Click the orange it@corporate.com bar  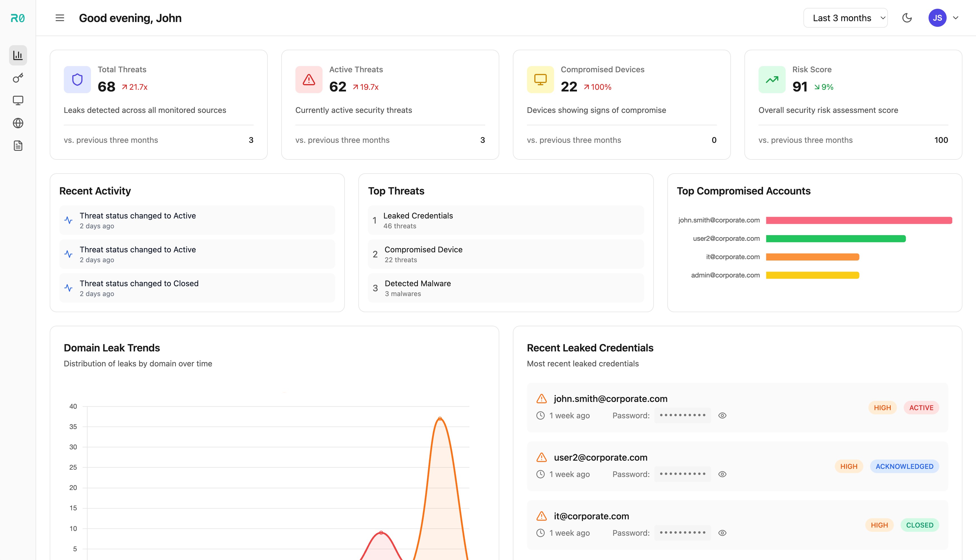pos(812,257)
